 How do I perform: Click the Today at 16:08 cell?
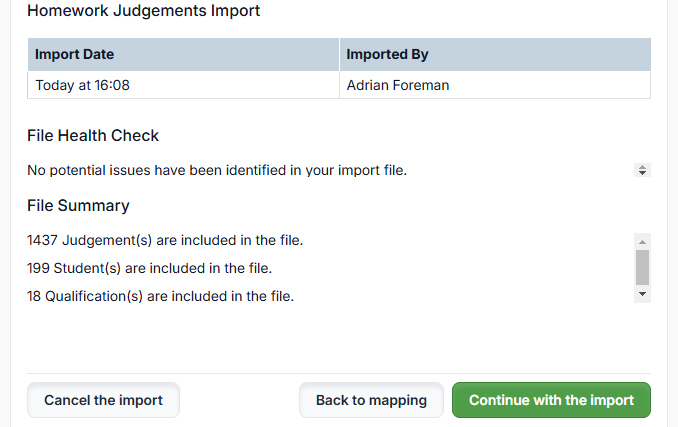(x=183, y=85)
